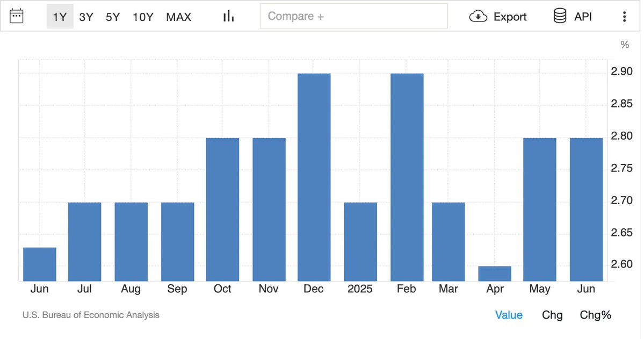Screen dimensions: 644x339
Task: Select the Aug bar in the chart
Action: coord(131,242)
